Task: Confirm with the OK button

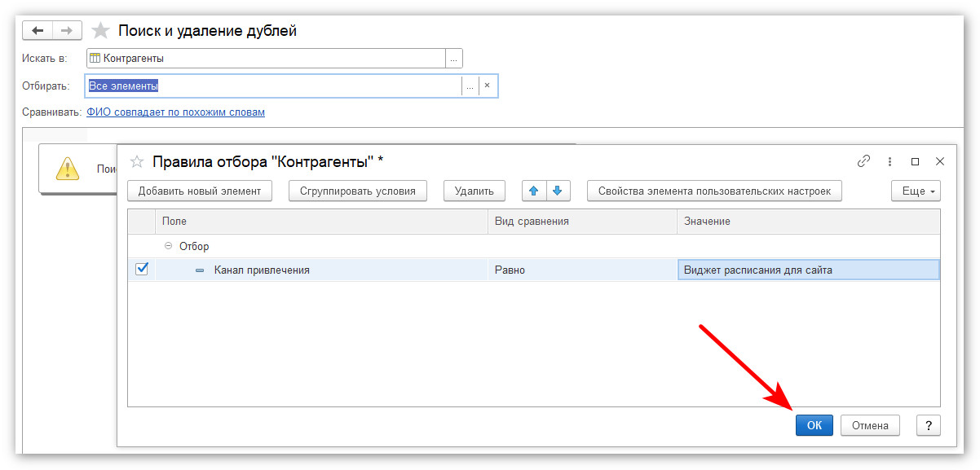Action: (x=814, y=425)
